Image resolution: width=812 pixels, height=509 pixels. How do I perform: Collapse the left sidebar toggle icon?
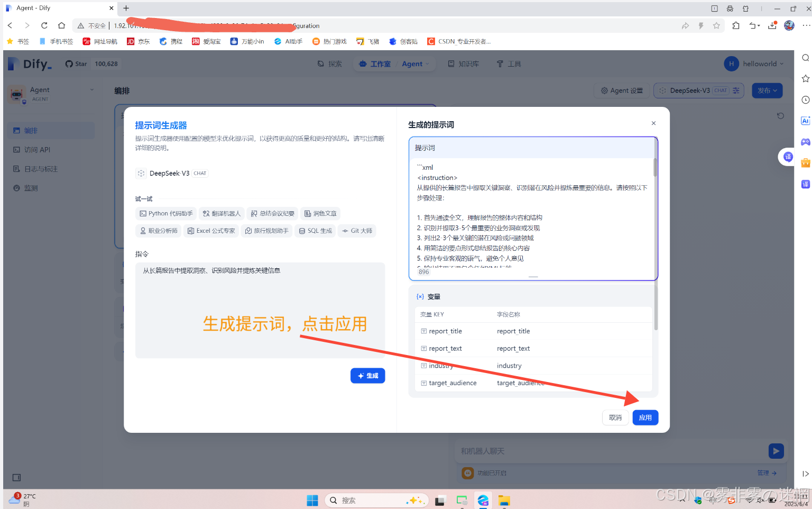(16, 477)
